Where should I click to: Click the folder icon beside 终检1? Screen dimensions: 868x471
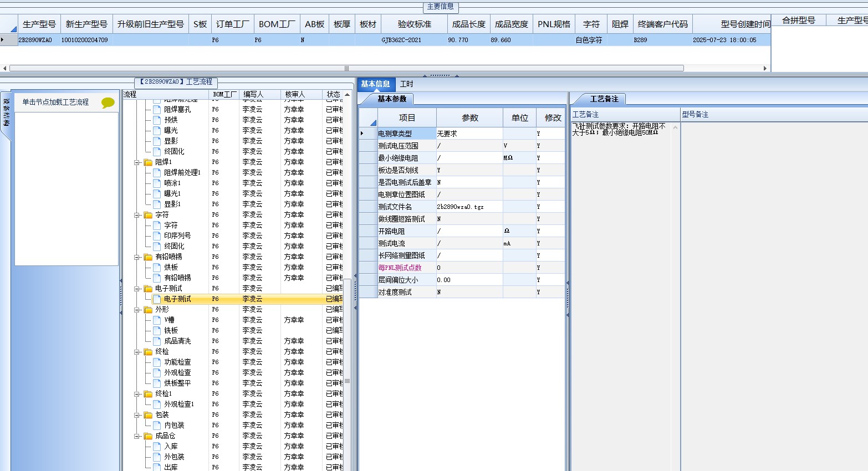click(148, 394)
